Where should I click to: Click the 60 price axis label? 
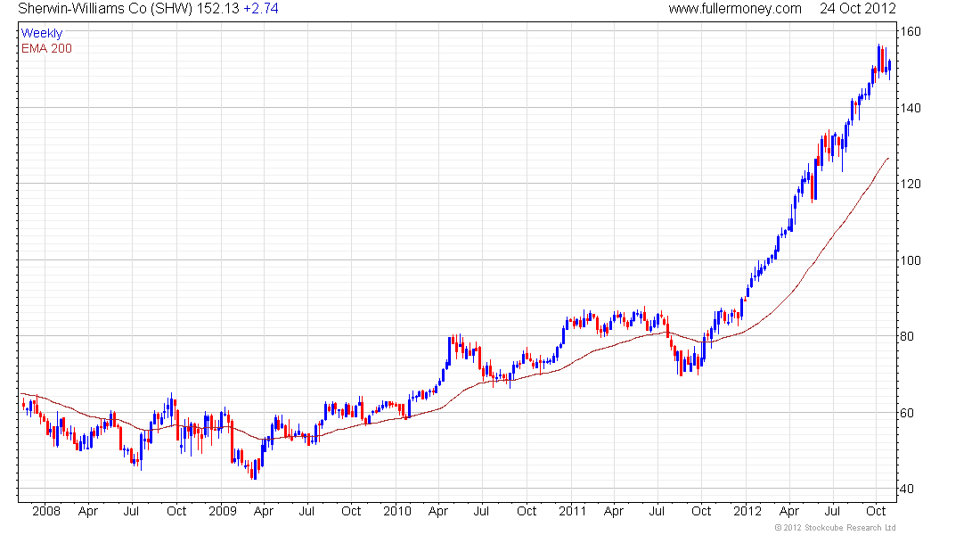907,412
